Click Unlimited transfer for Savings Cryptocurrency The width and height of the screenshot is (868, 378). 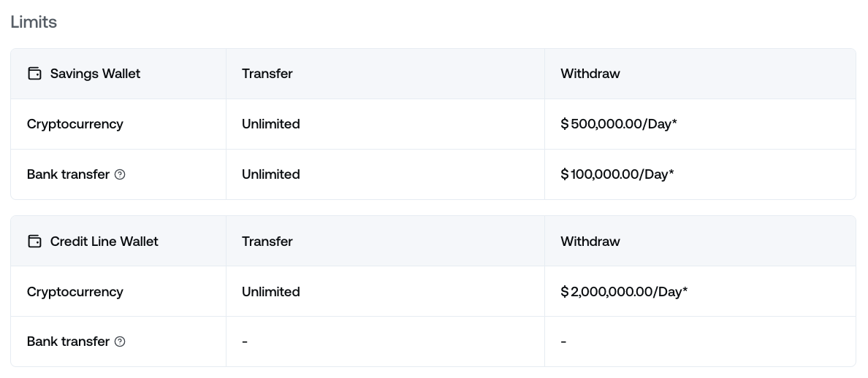pyautogui.click(x=271, y=124)
